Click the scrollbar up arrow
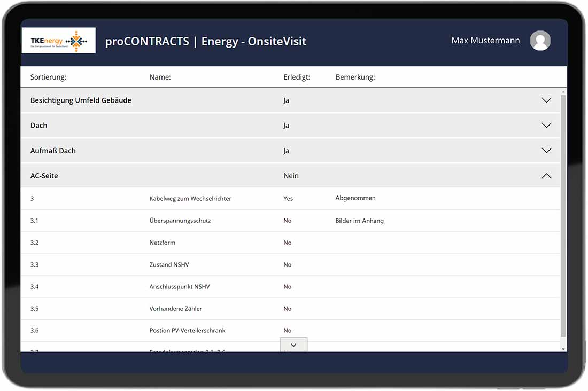 point(563,93)
